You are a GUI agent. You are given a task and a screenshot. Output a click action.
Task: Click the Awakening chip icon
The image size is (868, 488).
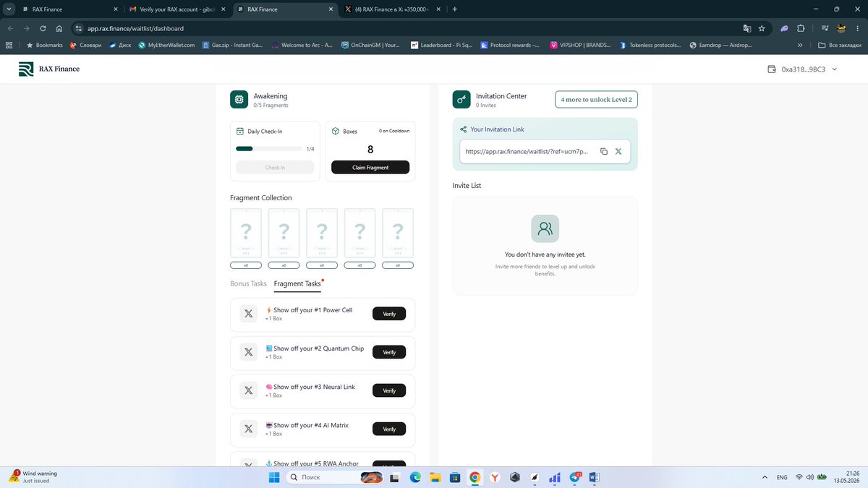[x=239, y=100]
